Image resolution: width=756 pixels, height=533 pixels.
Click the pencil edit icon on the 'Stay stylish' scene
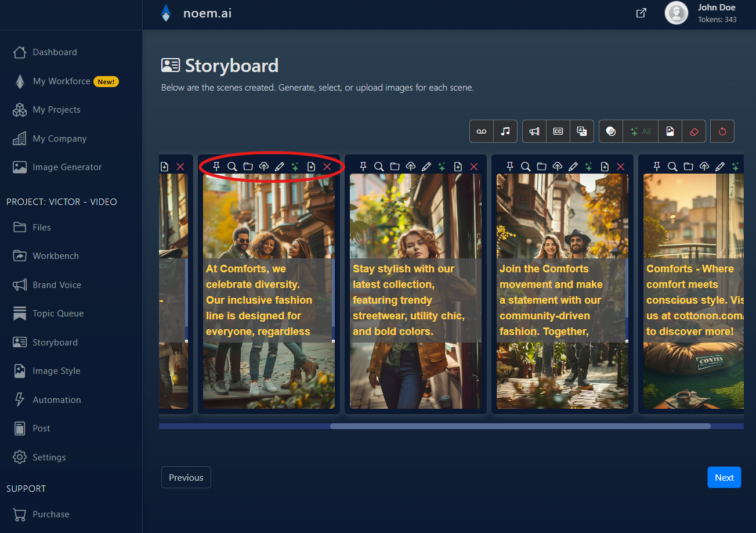tap(426, 167)
